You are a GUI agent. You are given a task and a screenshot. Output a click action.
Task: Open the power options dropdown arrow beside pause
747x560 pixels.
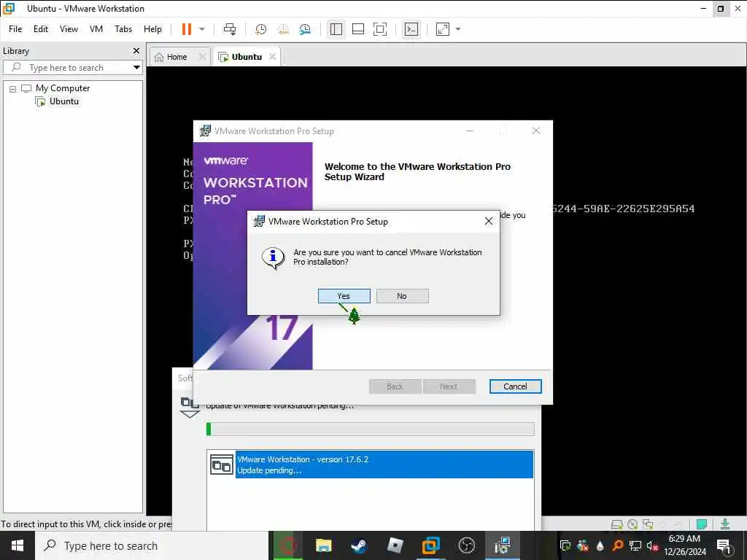click(x=202, y=29)
